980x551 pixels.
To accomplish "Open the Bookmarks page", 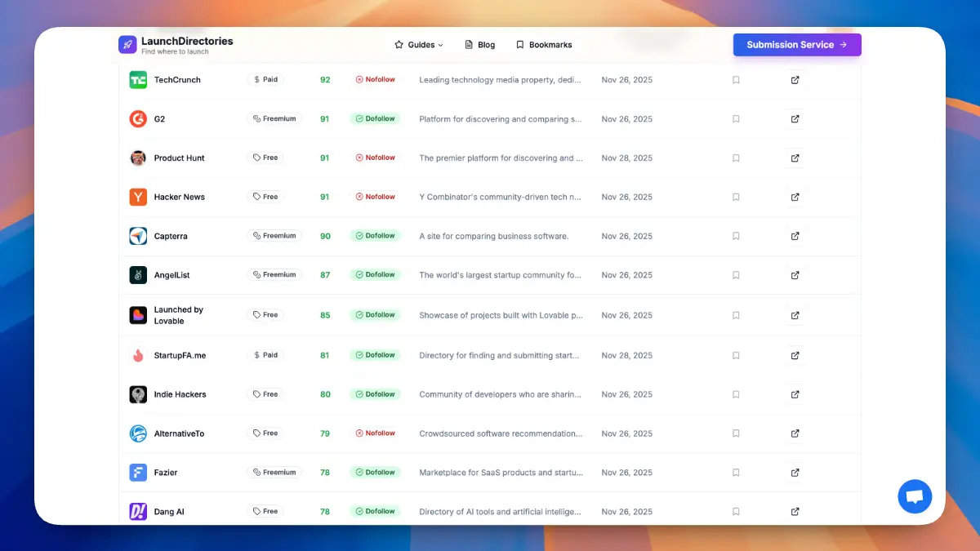I will (x=543, y=45).
